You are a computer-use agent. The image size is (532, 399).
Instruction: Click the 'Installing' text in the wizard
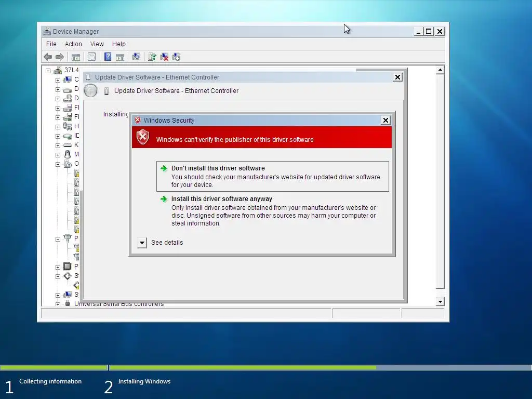[x=116, y=114]
